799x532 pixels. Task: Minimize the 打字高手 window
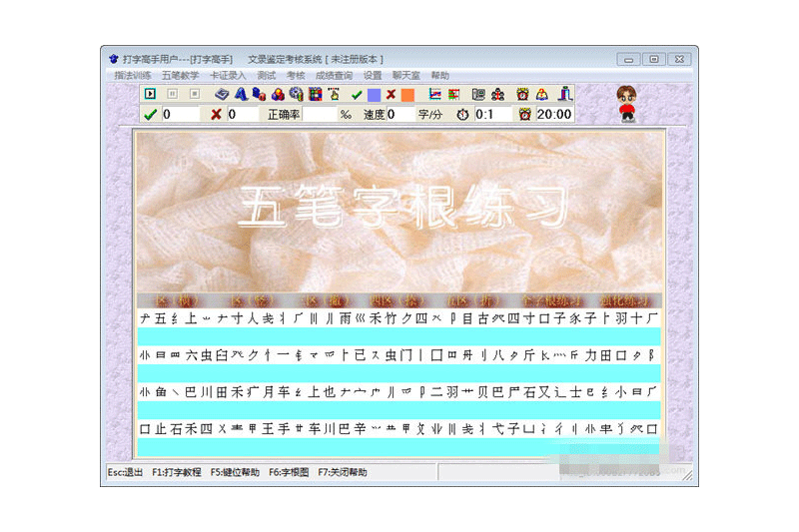629,60
